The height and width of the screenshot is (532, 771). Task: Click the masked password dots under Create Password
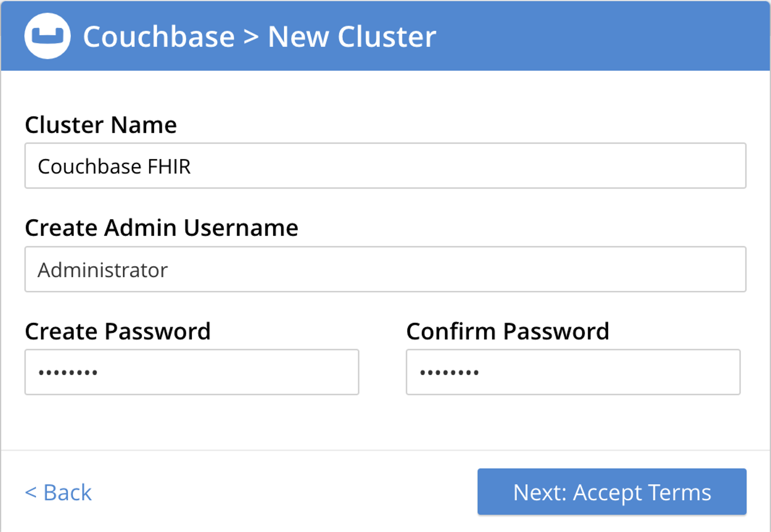pos(67,372)
